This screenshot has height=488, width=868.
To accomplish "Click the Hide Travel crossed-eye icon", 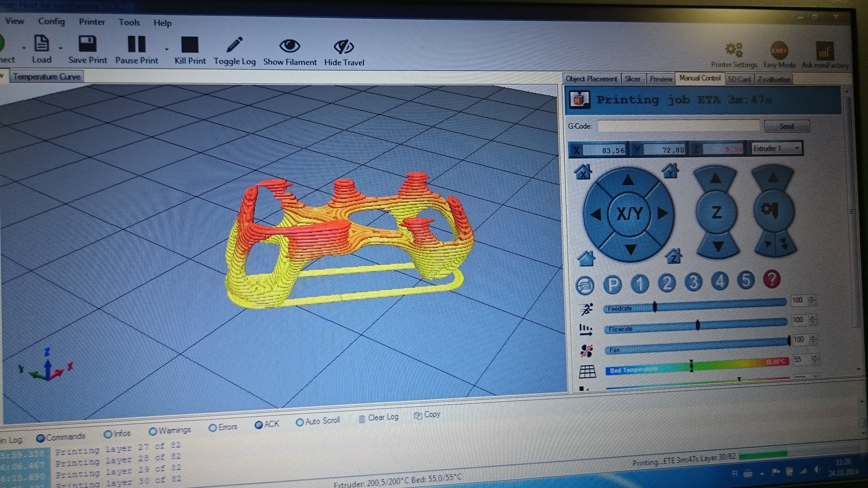I will pos(343,47).
